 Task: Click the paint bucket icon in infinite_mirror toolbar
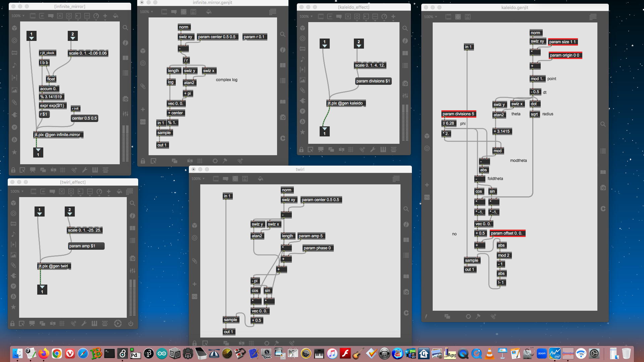pos(115,16)
